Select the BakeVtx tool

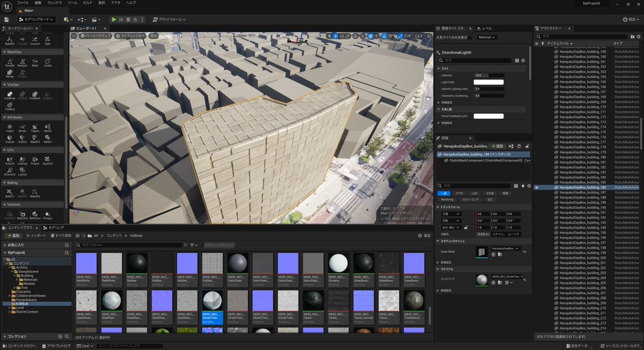(x=35, y=193)
